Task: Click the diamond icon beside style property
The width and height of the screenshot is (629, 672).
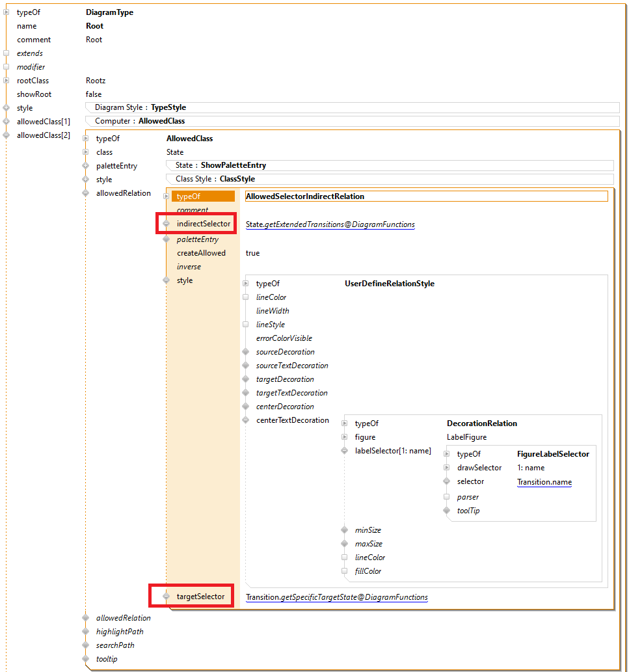Action: pyautogui.click(x=5, y=108)
